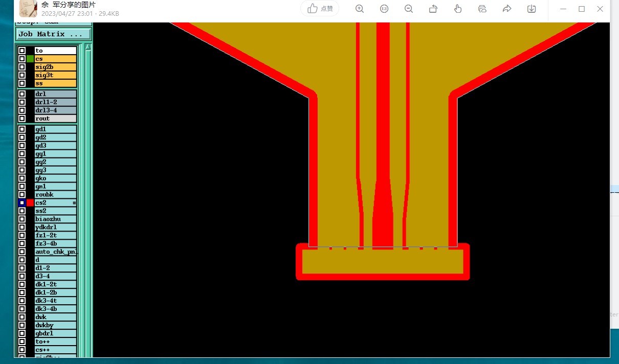This screenshot has width=619, height=364.
Task: Click the gbdrl layer name
Action: [56, 333]
